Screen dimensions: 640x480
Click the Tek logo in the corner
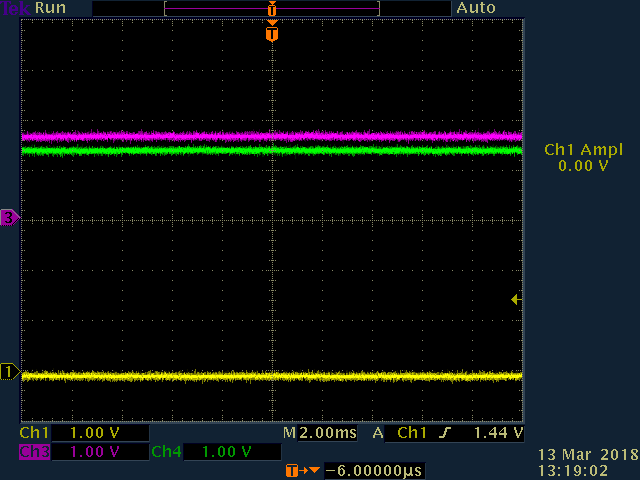click(x=15, y=8)
